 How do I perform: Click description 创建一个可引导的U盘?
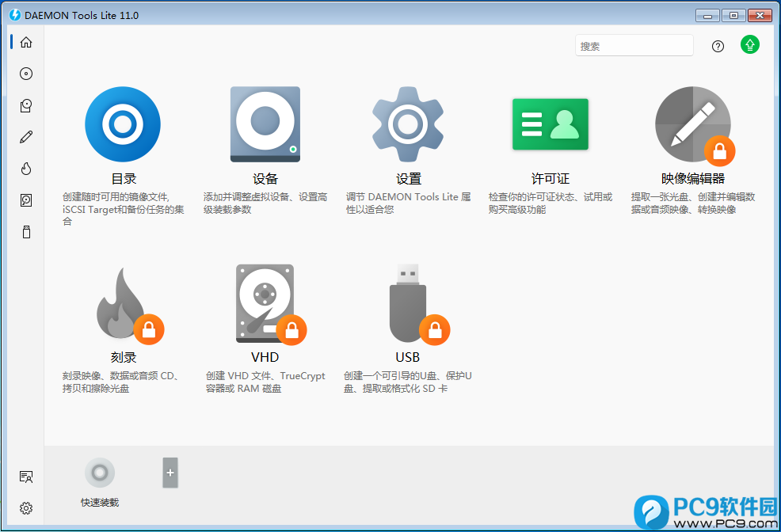[x=407, y=382]
